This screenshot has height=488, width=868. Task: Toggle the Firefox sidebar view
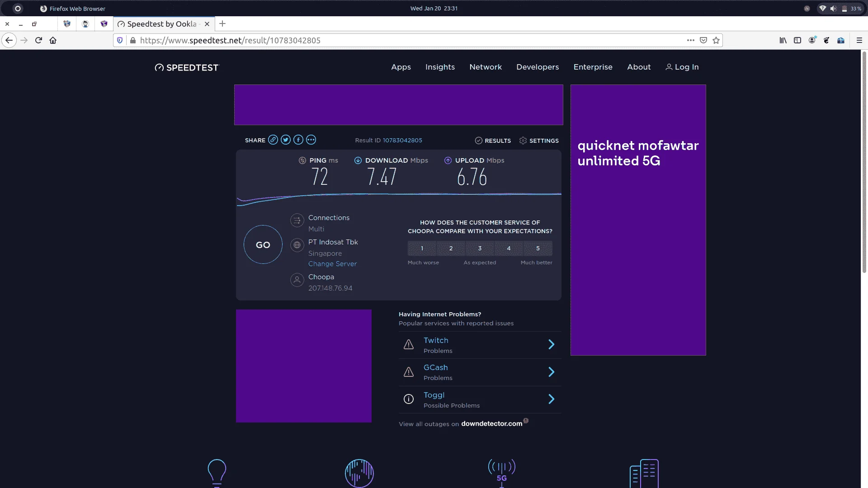pos(797,40)
